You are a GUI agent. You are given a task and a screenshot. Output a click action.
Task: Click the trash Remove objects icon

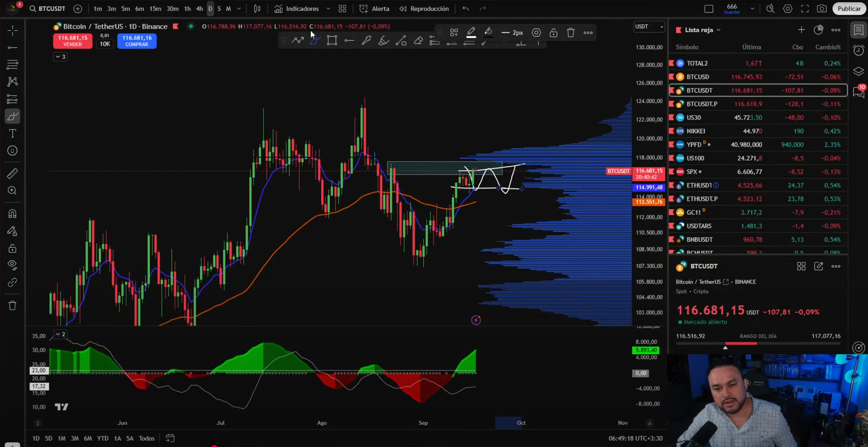pos(13,306)
